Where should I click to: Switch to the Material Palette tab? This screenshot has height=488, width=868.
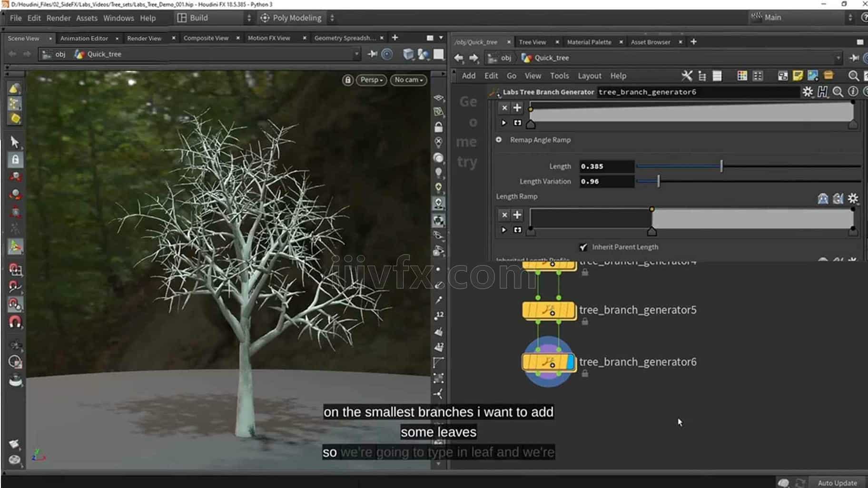[x=590, y=42]
